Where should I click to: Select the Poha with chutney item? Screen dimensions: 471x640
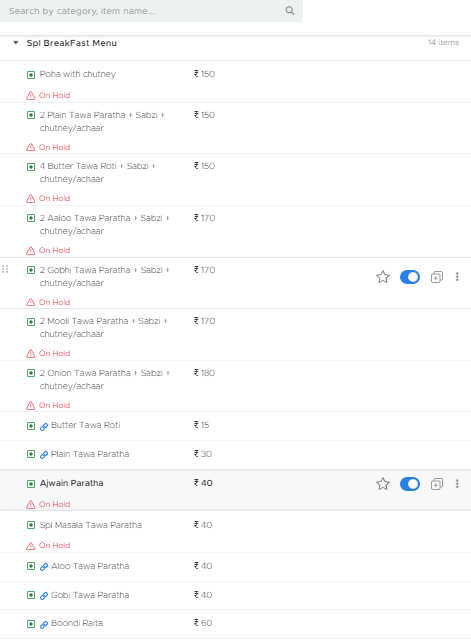(78, 74)
